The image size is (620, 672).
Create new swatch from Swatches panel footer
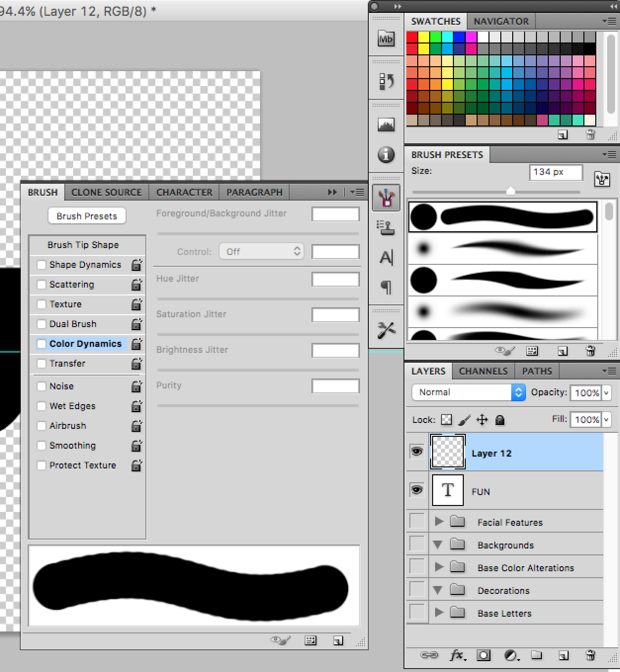coord(563,135)
